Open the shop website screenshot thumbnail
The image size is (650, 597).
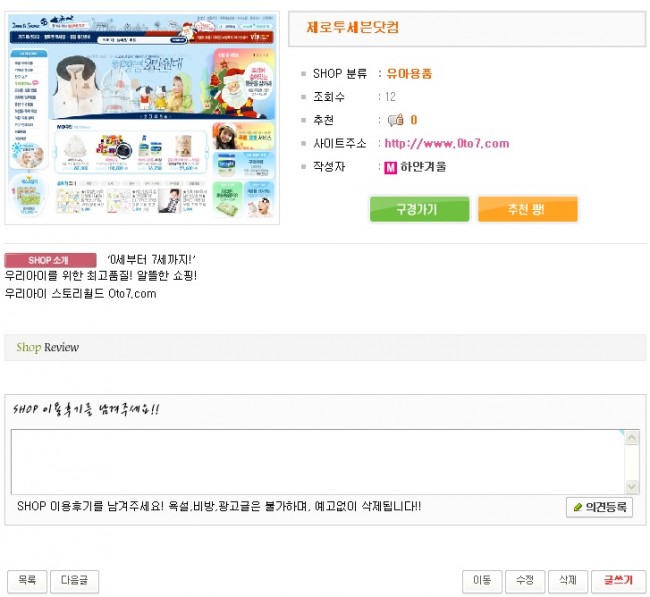(x=142, y=118)
